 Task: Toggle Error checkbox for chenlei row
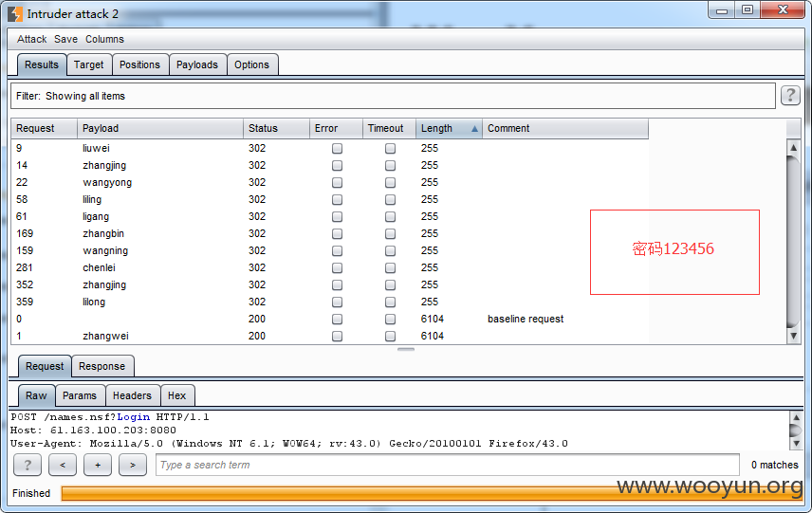[x=337, y=268]
